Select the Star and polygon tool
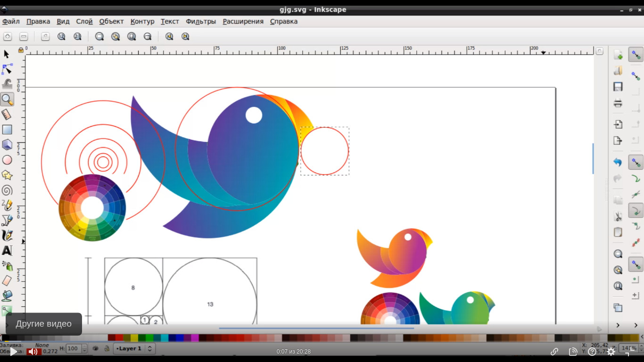 pos(7,175)
